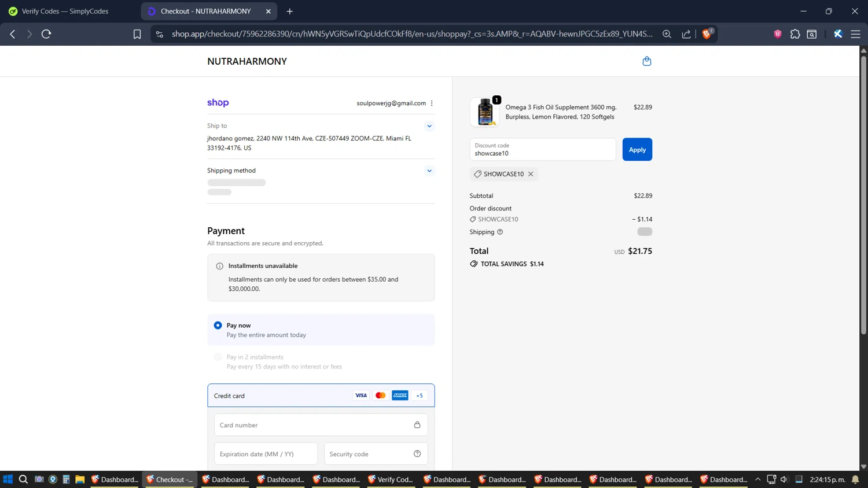The image size is (868, 488).
Task: Apply the discount code
Action: [x=637, y=149]
